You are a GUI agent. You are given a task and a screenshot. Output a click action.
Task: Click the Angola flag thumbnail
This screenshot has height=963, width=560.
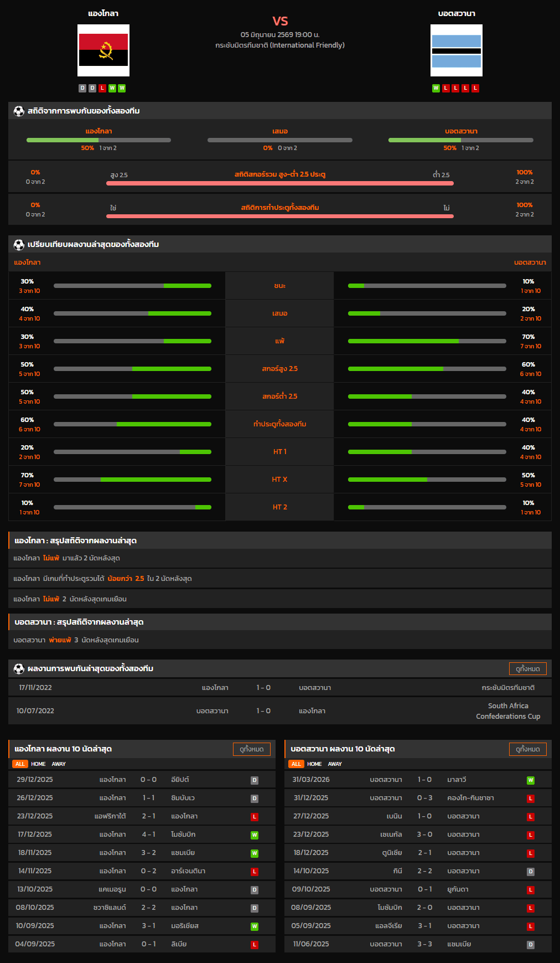103,50
